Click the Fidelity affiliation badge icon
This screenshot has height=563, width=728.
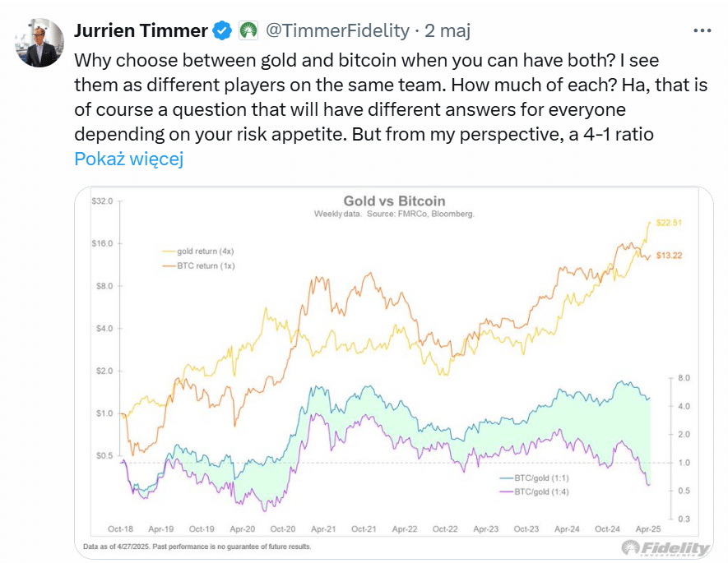[x=248, y=31]
